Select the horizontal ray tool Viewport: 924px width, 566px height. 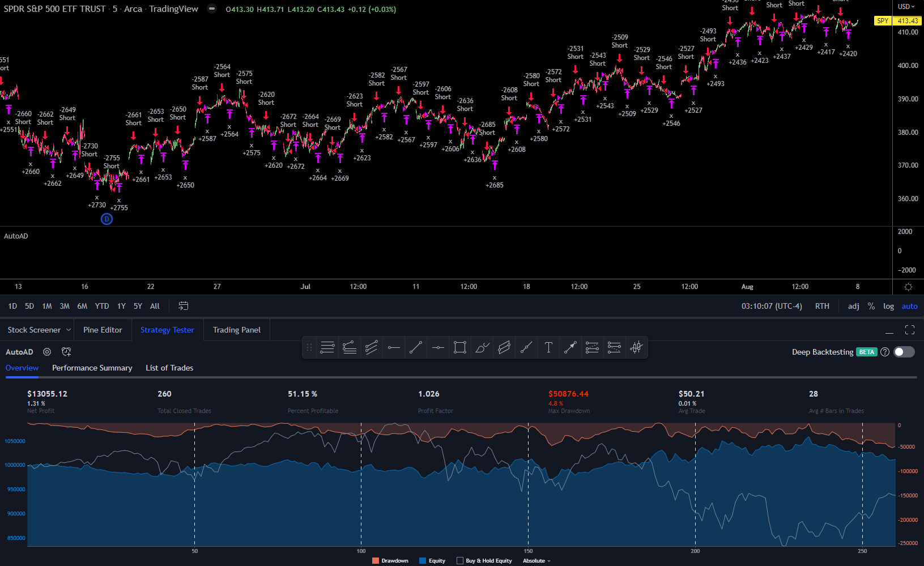coord(394,347)
